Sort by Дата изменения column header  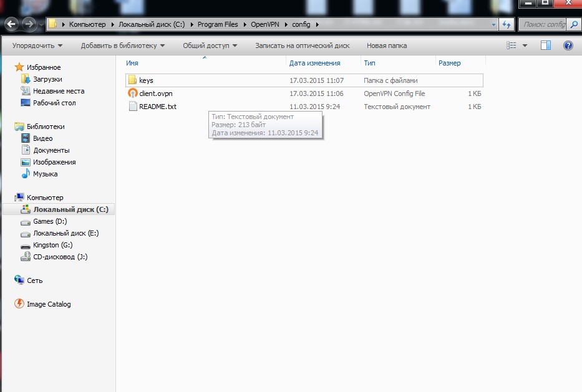coord(323,63)
